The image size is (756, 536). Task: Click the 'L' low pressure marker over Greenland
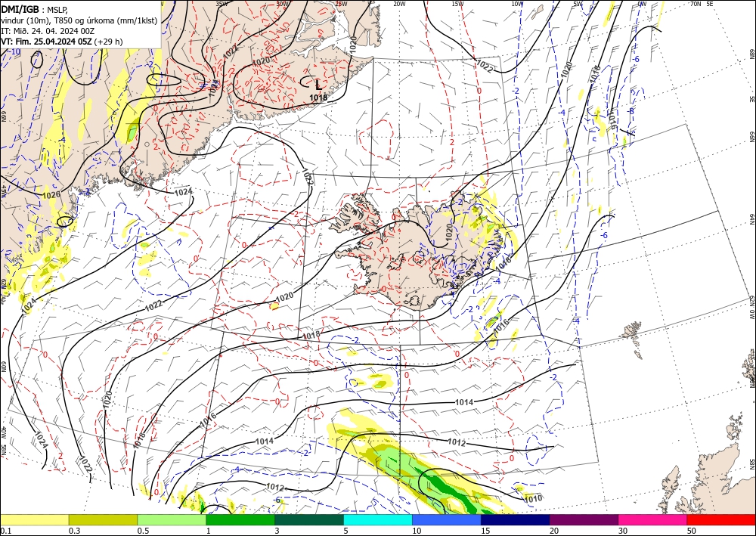tap(318, 85)
